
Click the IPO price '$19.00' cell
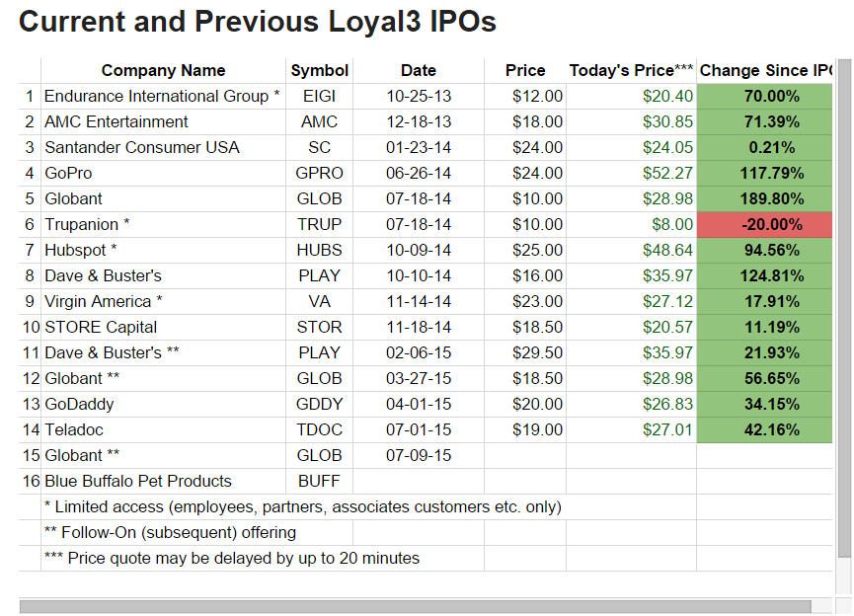(525, 429)
